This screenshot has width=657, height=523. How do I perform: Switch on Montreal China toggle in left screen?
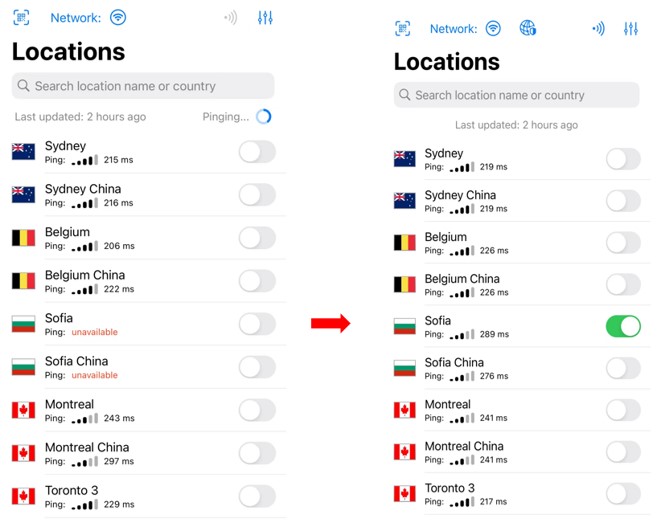pyautogui.click(x=257, y=453)
